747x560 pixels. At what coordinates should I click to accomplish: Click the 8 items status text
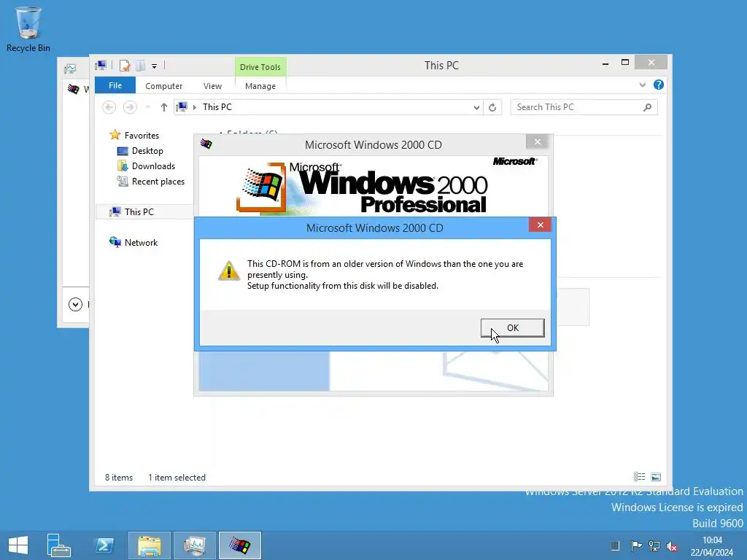(x=119, y=477)
